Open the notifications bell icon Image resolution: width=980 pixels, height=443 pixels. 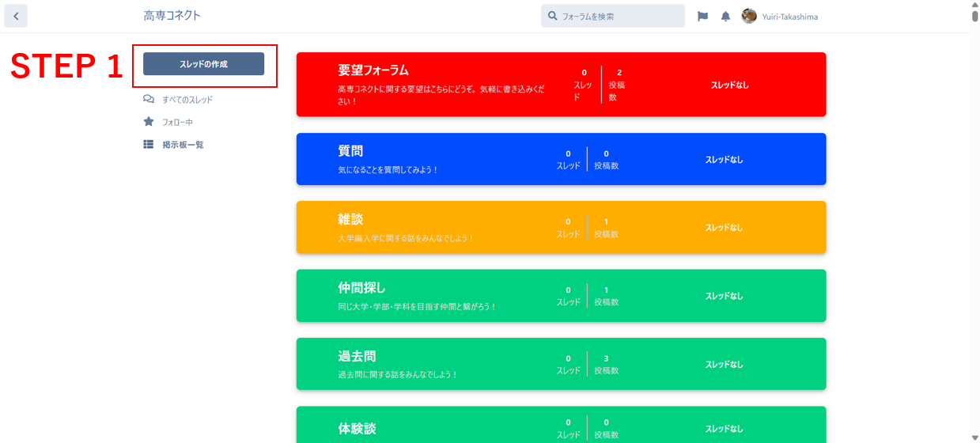coord(725,16)
